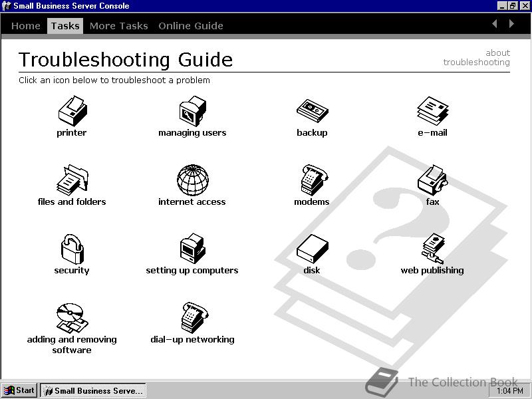Viewport: 532px width, 399px height.
Task: Click the 'security' text label
Action: (72, 271)
